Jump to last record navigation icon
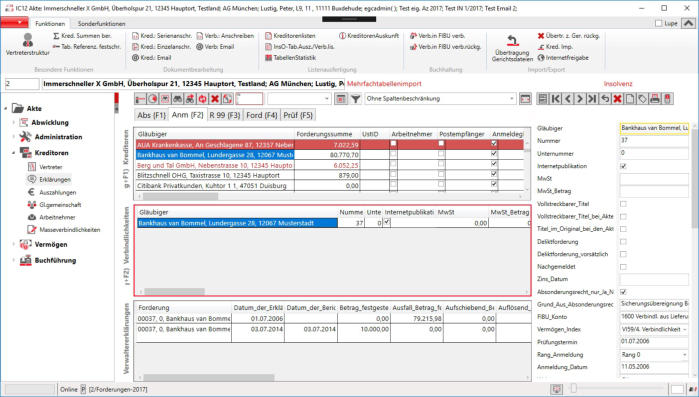 [592, 99]
